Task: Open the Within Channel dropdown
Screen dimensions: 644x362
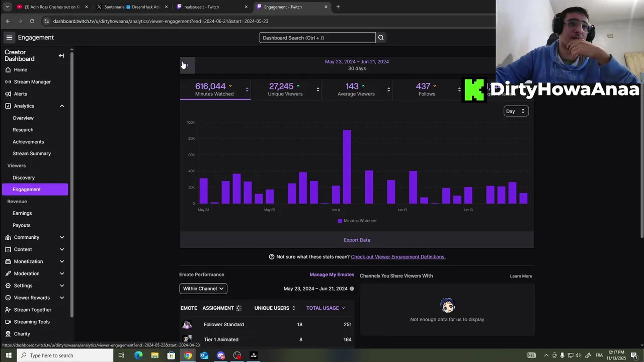Action: point(203,289)
